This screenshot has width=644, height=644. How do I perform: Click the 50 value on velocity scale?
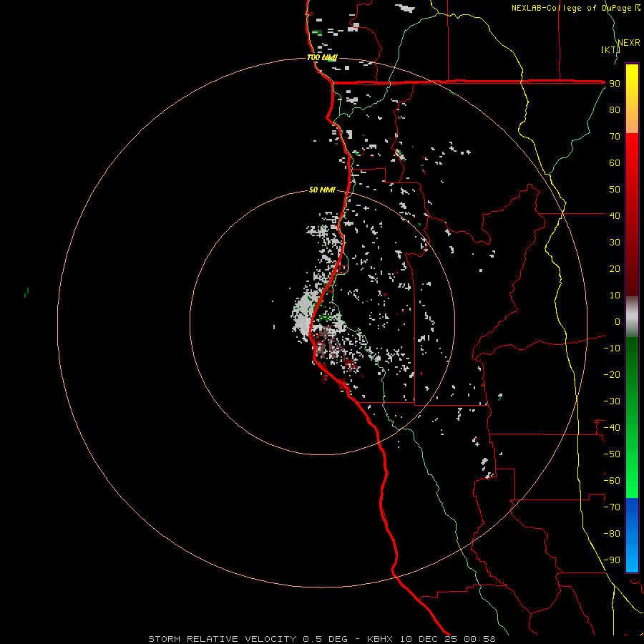pyautogui.click(x=615, y=190)
